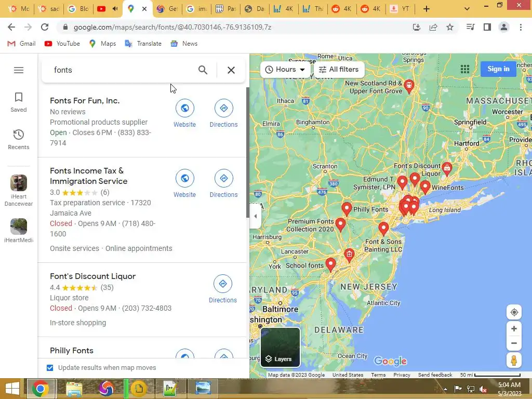The height and width of the screenshot is (399, 532).
Task: Open Philly Fonts result title
Action: (72, 351)
